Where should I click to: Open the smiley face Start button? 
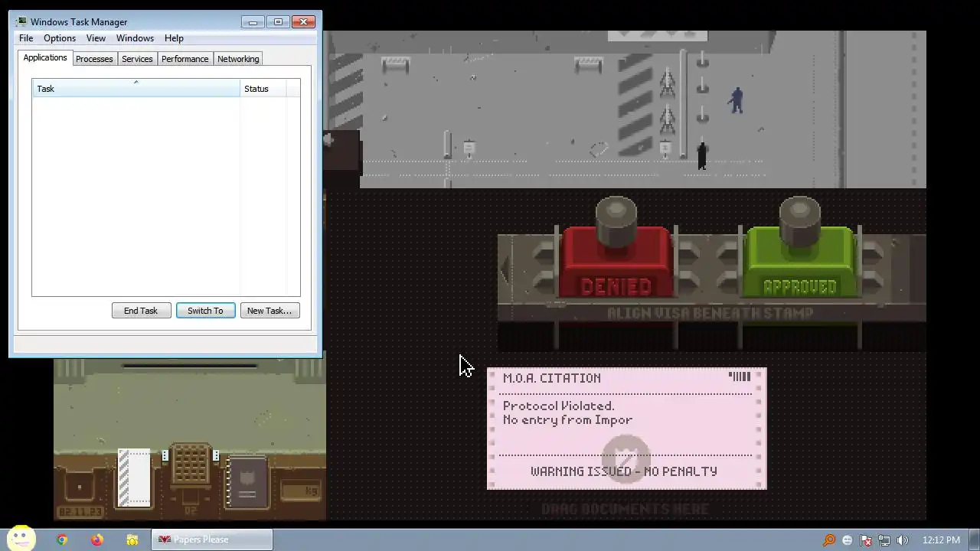tap(21, 538)
